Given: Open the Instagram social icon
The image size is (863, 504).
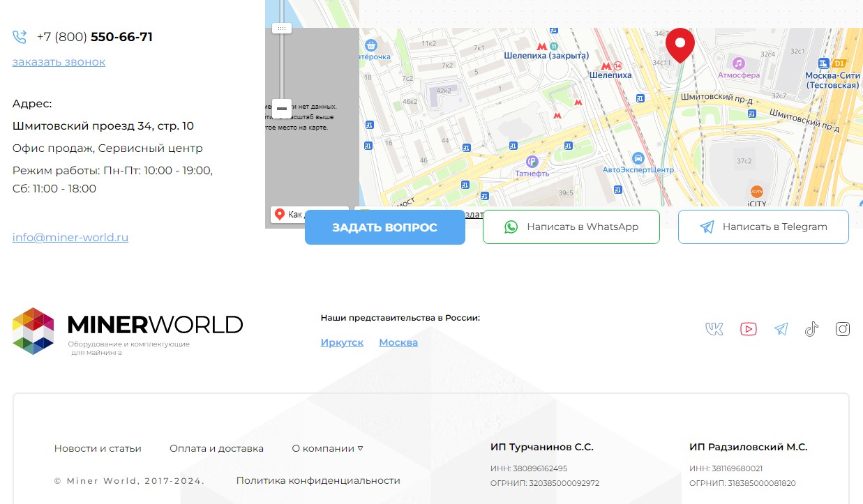Looking at the screenshot, I should pyautogui.click(x=843, y=329).
